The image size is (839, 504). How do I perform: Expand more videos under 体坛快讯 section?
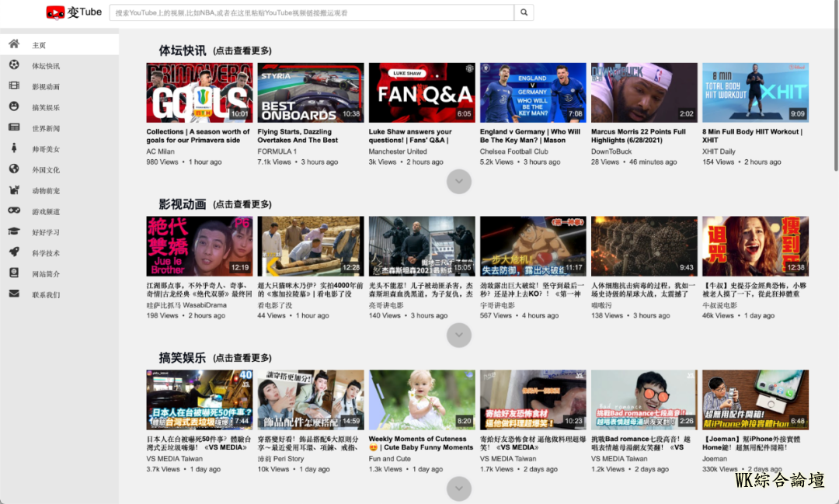(x=459, y=182)
